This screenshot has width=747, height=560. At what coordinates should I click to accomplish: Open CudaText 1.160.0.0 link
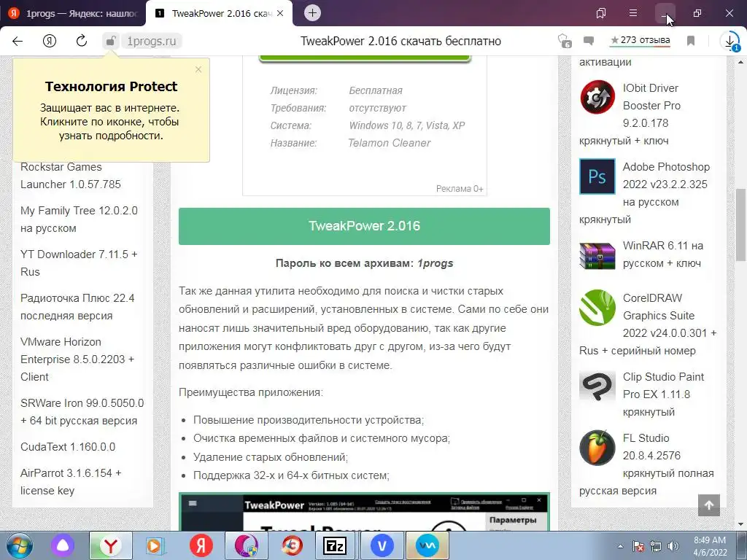[x=68, y=447]
